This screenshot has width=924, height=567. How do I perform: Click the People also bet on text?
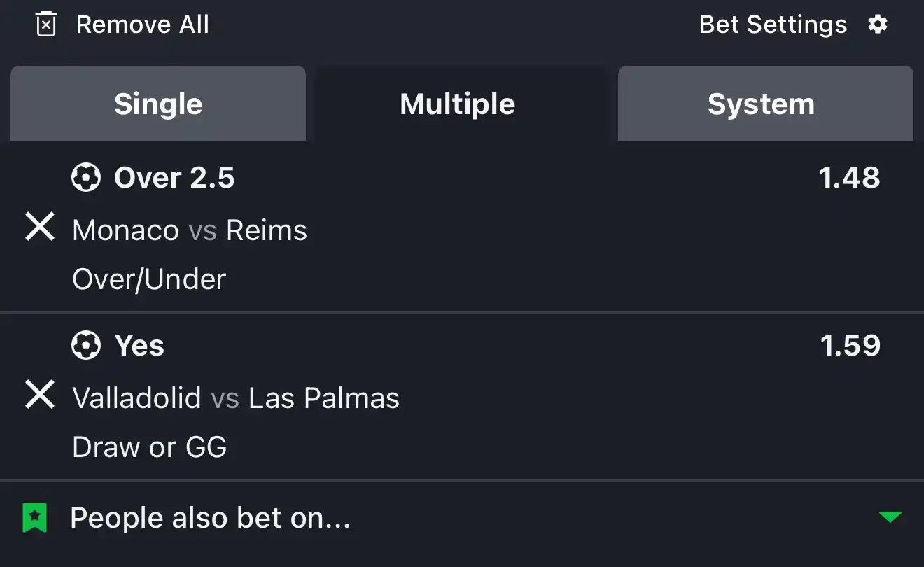pos(210,518)
